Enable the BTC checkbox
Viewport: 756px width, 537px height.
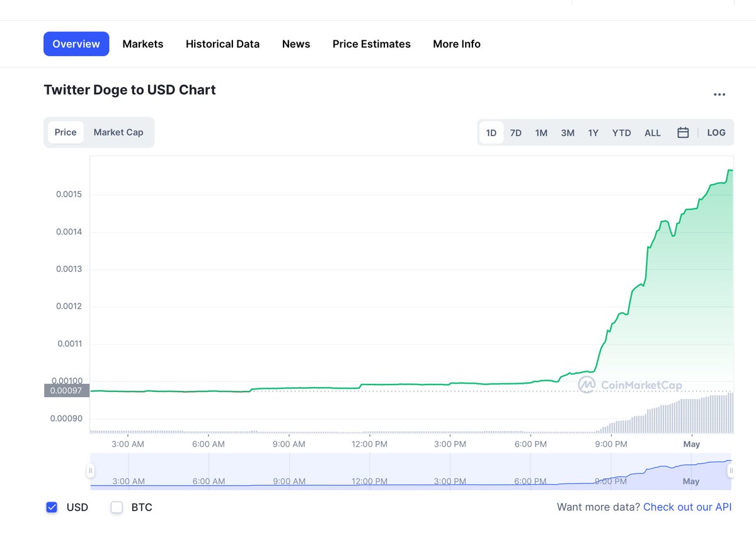tap(117, 507)
